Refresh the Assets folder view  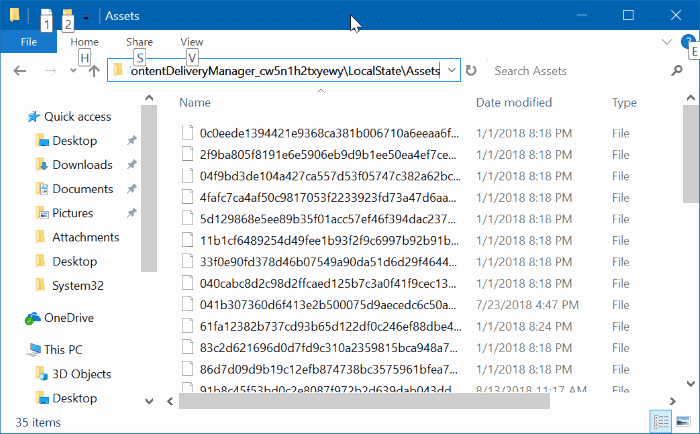tap(472, 71)
